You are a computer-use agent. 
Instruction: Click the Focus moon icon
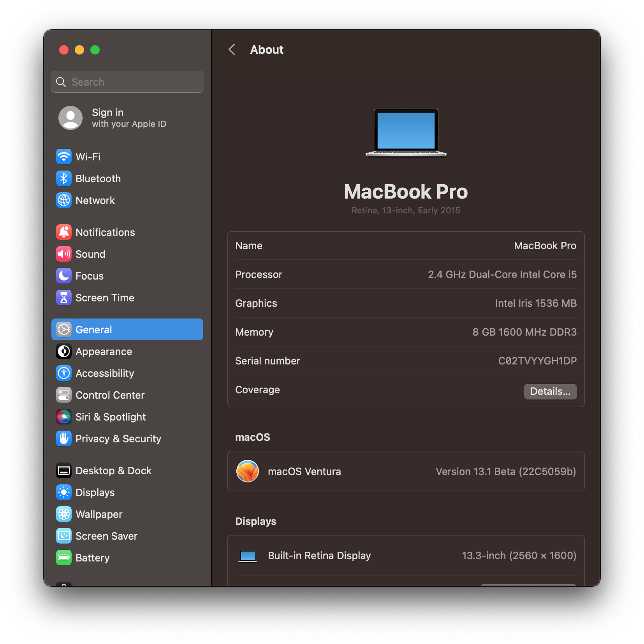[x=64, y=276]
